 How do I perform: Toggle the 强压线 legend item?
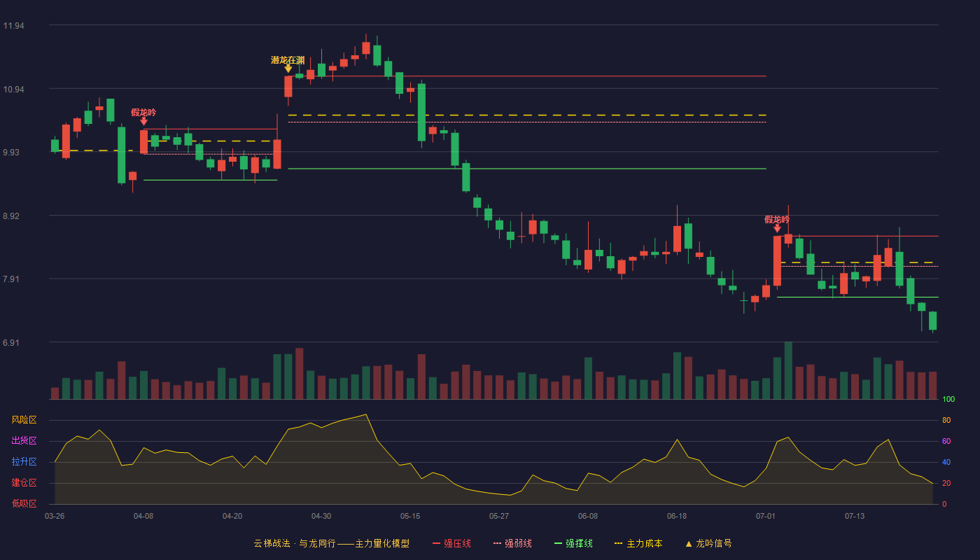pyautogui.click(x=451, y=543)
